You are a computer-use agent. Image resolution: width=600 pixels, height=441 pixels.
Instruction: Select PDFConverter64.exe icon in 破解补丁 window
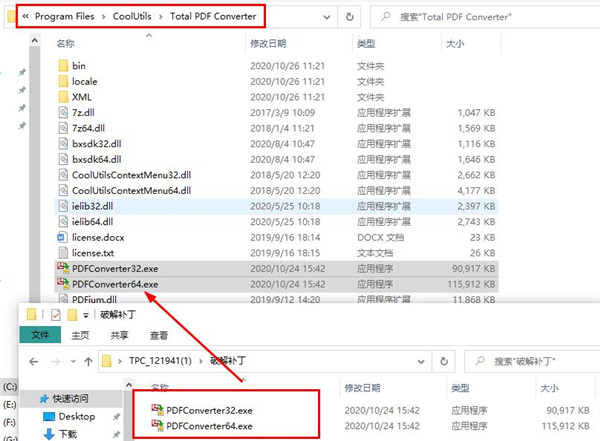[157, 425]
